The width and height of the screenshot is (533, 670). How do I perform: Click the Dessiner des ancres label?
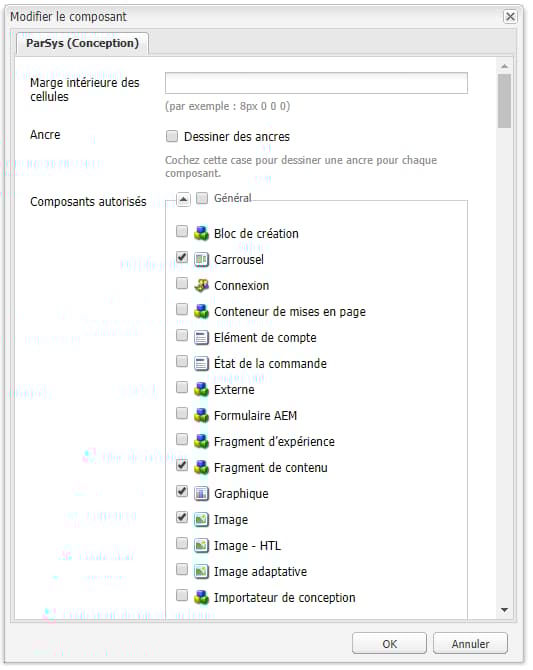[x=237, y=137]
